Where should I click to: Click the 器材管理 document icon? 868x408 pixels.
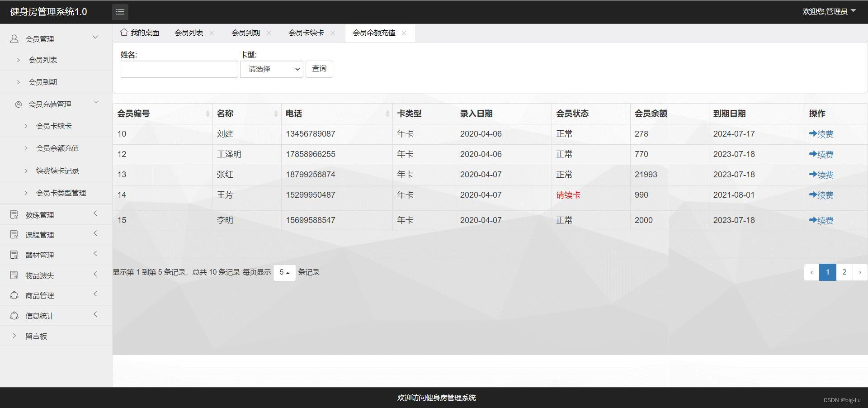pos(14,255)
